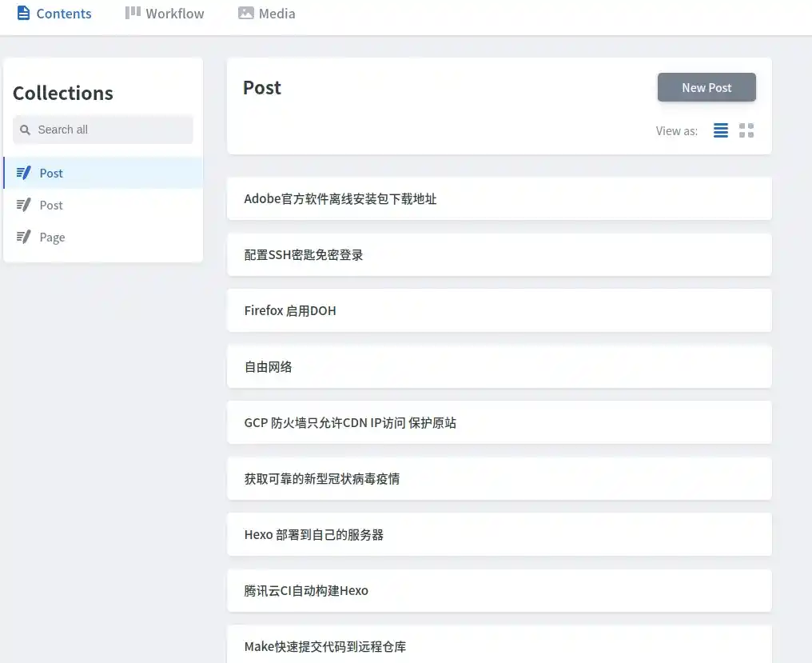Viewport: 812px width, 663px height.
Task: Click the Contents document icon
Action: coord(24,13)
